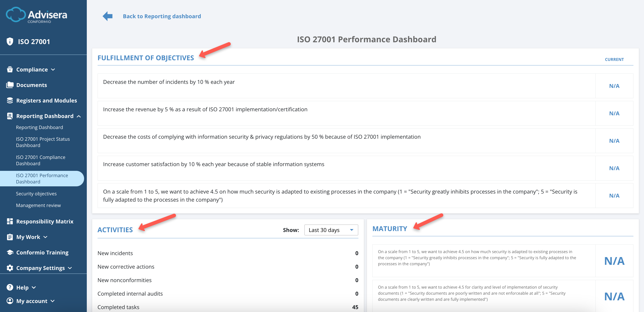Open Company Settings via the gear icon
Viewport: 644px width, 312px height.
click(x=9, y=268)
